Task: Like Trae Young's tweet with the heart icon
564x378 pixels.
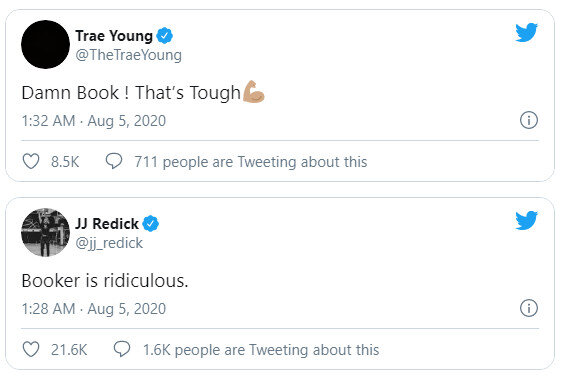Action: pyautogui.click(x=31, y=161)
